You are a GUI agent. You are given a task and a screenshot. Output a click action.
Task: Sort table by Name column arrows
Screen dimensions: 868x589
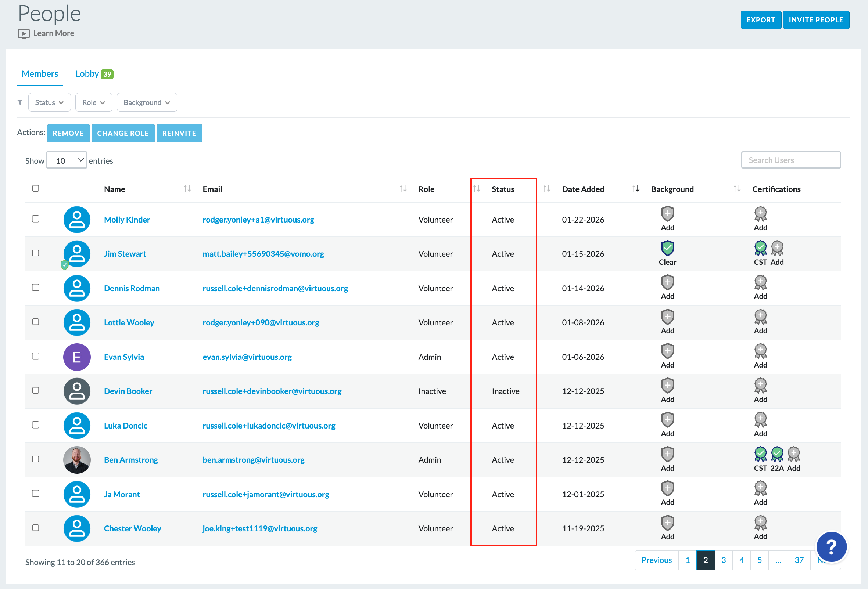[x=187, y=189]
